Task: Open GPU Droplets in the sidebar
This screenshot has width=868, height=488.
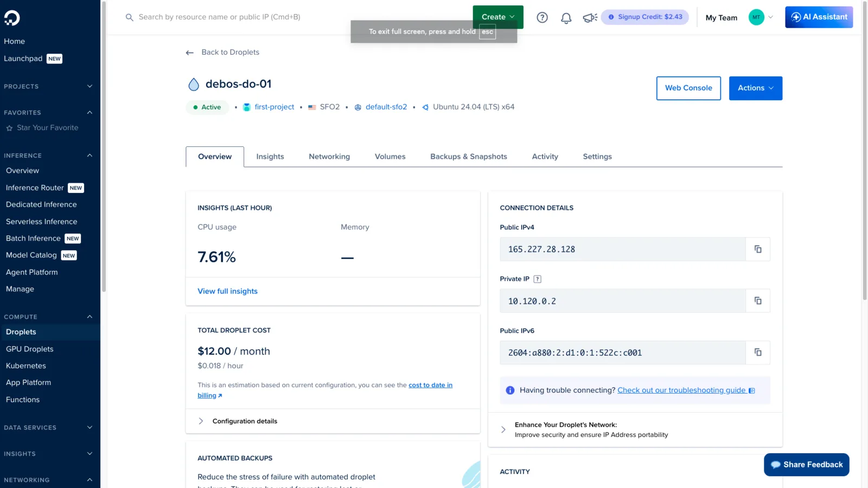Action: pyautogui.click(x=30, y=349)
